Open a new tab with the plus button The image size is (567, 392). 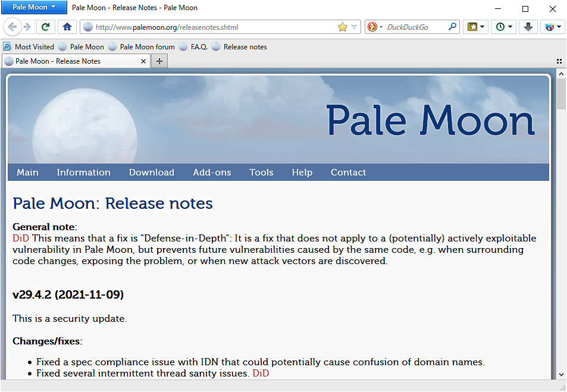[159, 61]
